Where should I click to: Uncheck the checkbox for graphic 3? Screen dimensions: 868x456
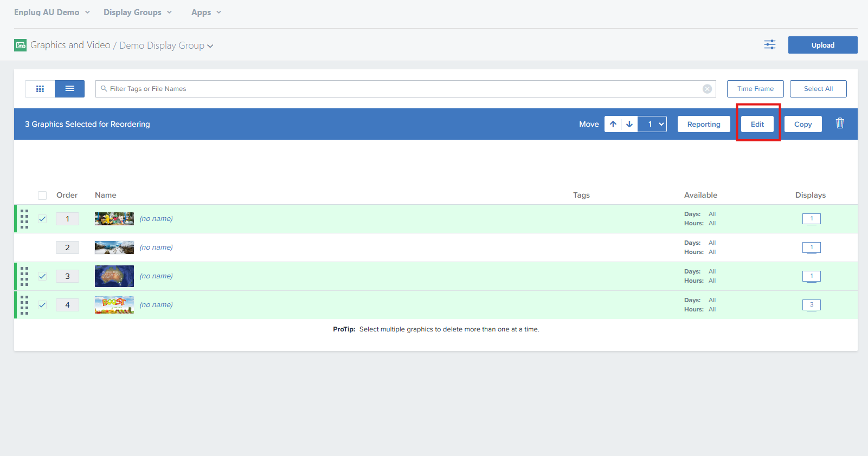42,276
